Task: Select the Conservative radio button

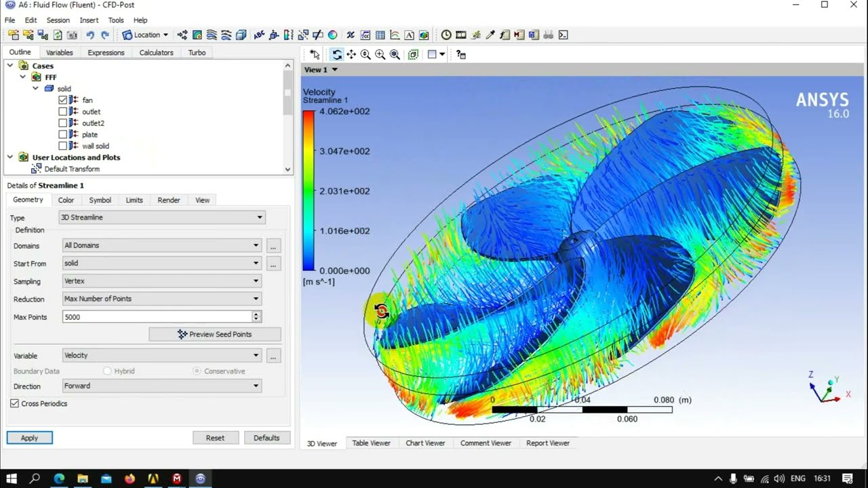Action: [197, 371]
